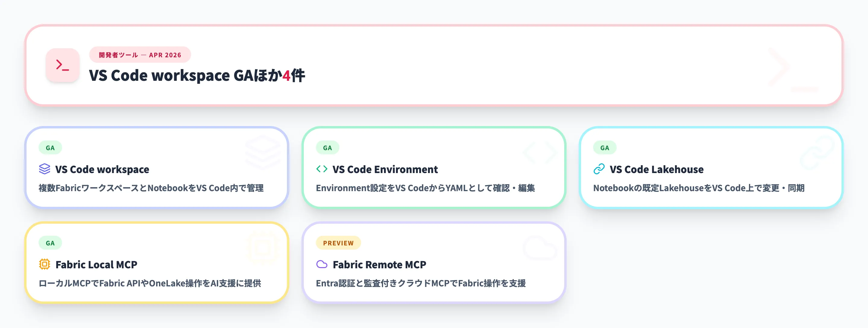
Task: Click the GA badge on Lakehouse card
Action: [x=605, y=148]
